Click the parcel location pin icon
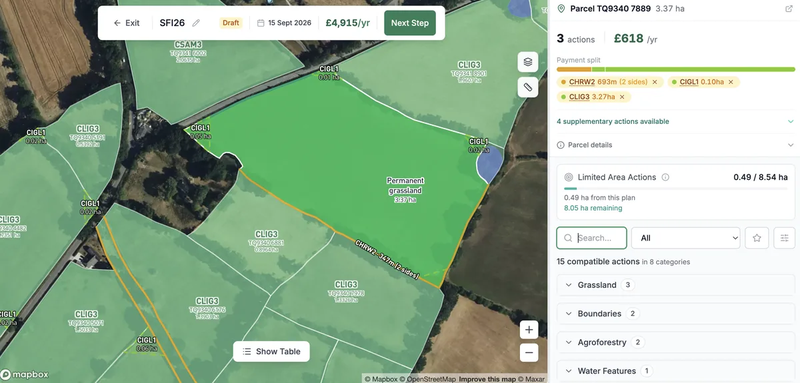Viewport: 800px width, 383px height. (x=561, y=9)
